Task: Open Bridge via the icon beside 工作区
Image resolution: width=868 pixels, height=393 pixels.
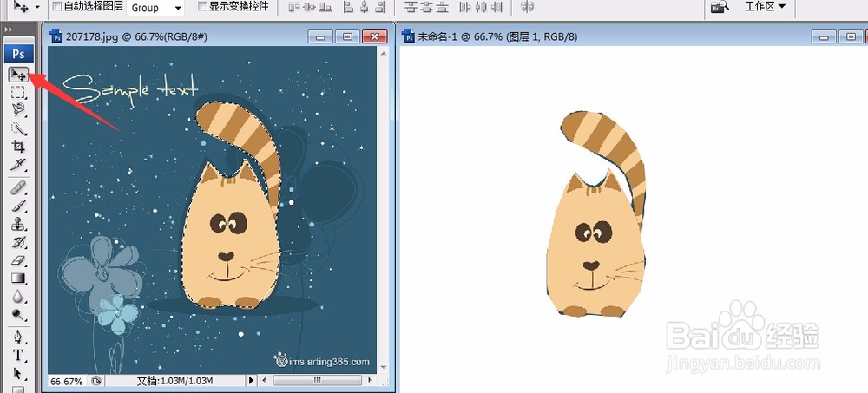Action: coord(720,7)
